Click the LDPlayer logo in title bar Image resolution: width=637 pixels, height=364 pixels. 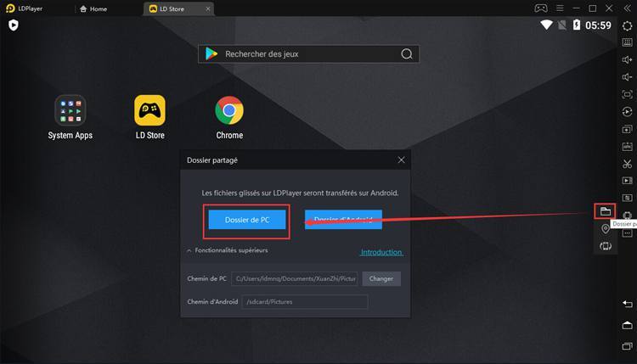[10, 8]
